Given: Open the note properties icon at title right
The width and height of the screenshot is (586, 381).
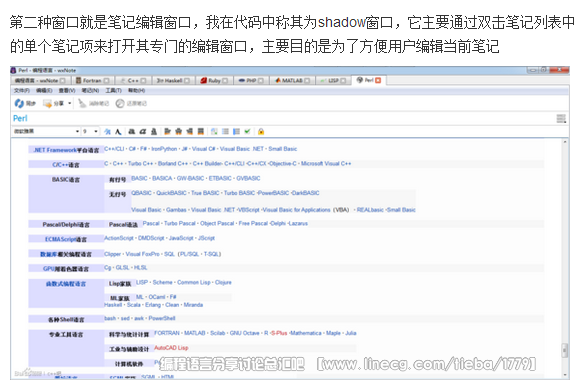Looking at the screenshot, I should coord(561,119).
